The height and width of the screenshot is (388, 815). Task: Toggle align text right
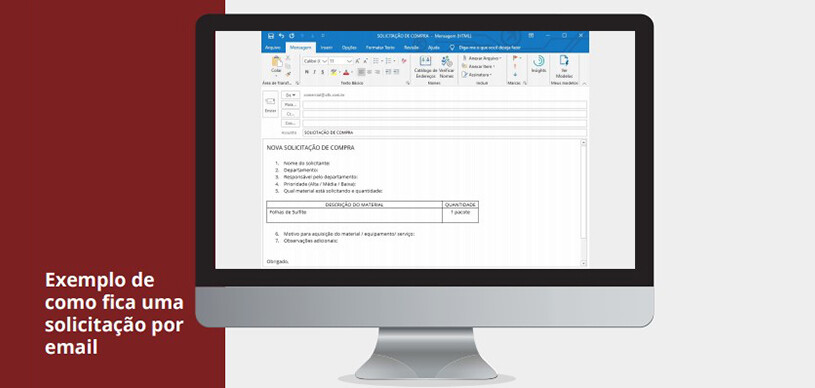[378, 72]
